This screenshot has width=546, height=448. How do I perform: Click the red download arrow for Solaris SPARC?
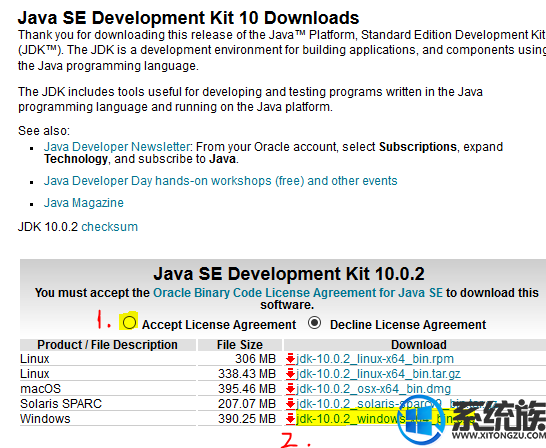(290, 404)
